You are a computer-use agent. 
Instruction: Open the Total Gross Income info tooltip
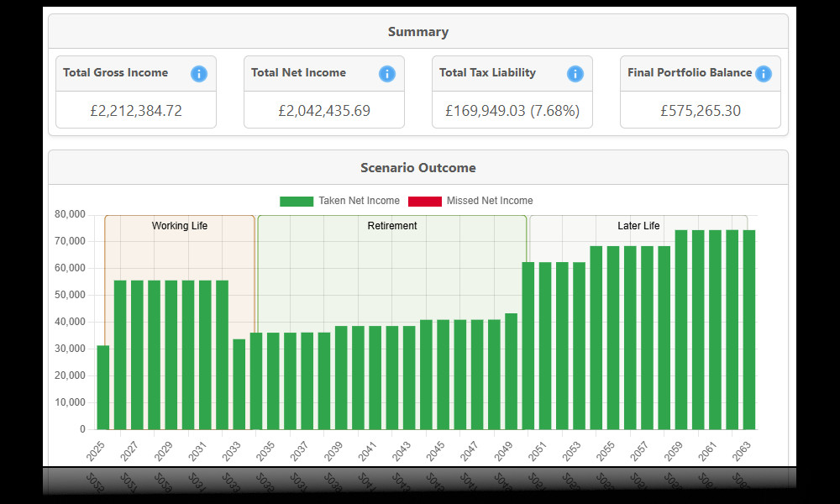point(199,73)
